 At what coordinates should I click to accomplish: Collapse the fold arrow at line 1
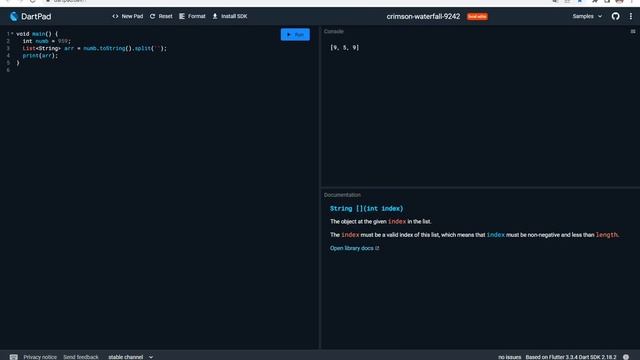click(12, 34)
